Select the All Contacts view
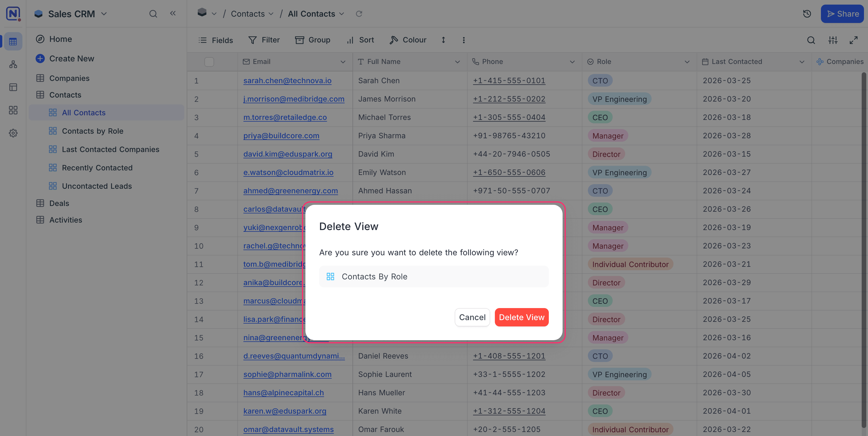This screenshot has width=868, height=436. pos(106,112)
